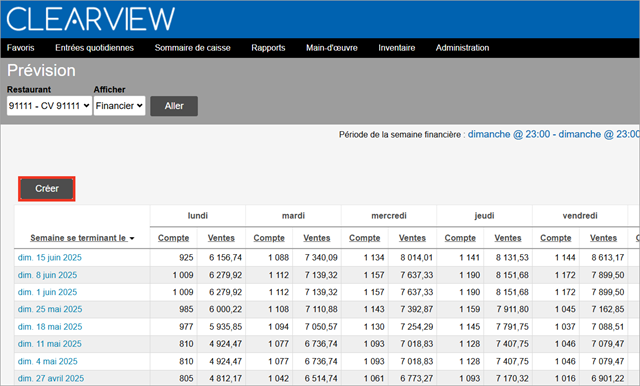Image resolution: width=640 pixels, height=386 pixels.
Task: Select jeudi sales 7 791,75 for 18 mai
Action: [512, 327]
